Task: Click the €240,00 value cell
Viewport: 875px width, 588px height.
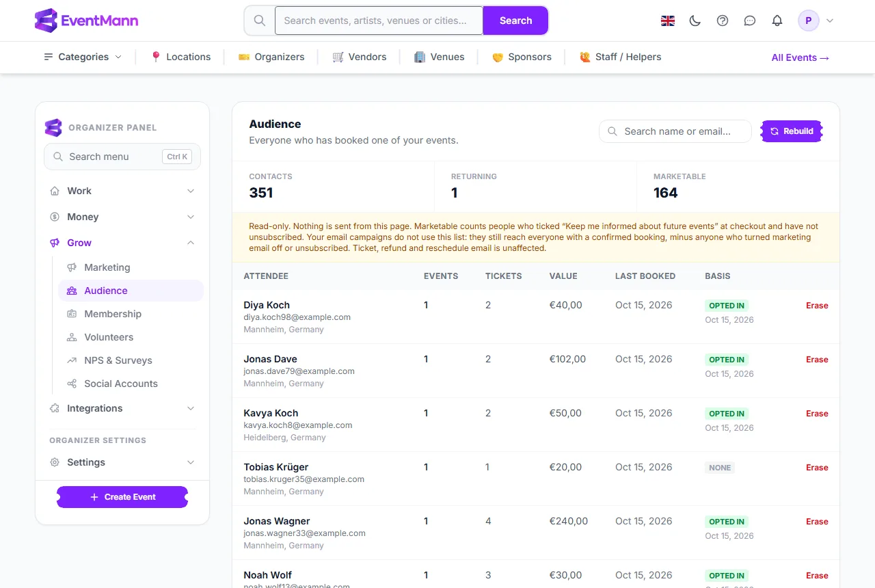Action: (x=569, y=521)
